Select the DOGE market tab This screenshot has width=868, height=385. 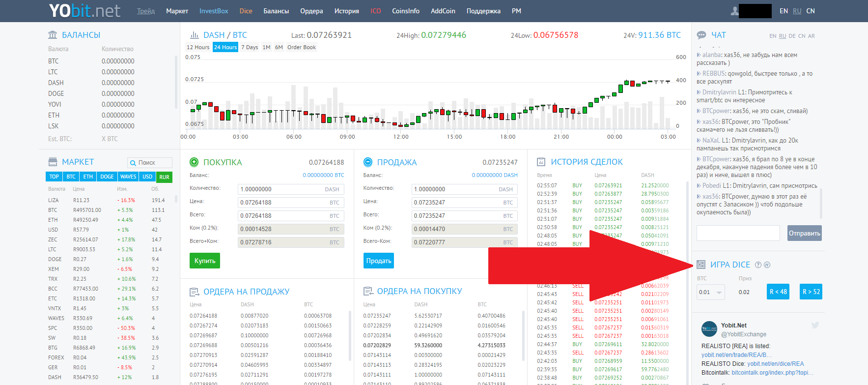tap(107, 177)
